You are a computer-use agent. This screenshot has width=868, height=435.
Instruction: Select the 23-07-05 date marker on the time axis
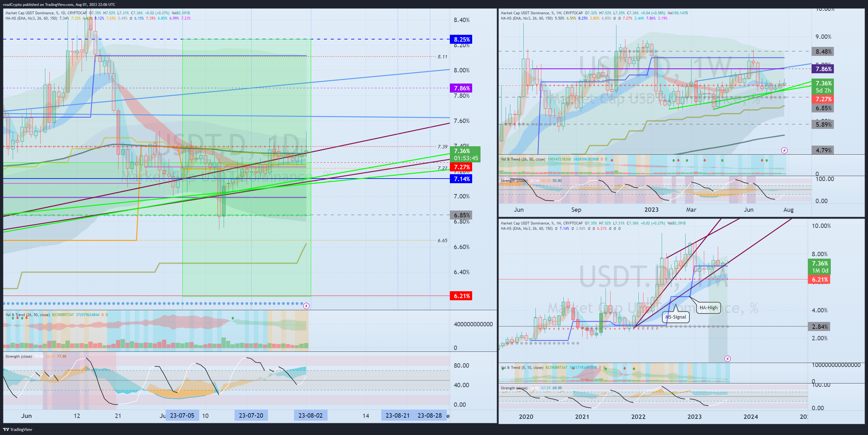pos(182,415)
